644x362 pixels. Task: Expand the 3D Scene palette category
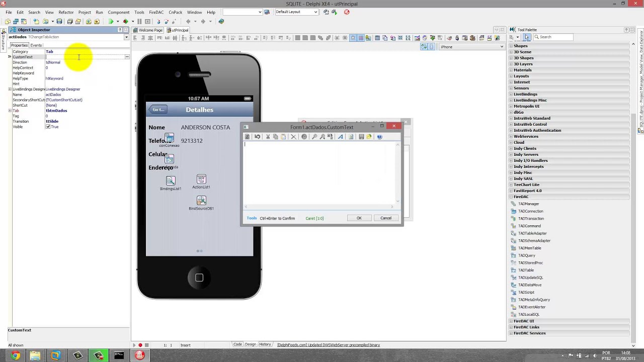tap(511, 52)
